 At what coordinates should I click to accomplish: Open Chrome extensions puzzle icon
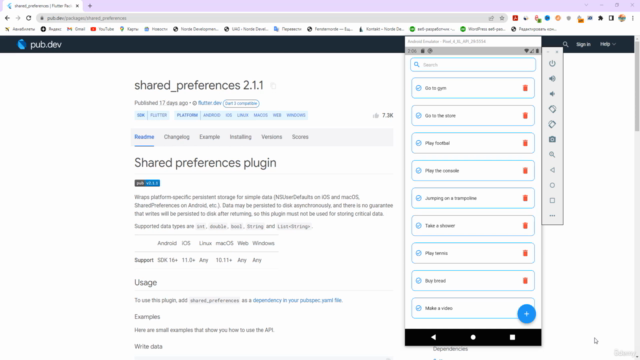[600, 18]
